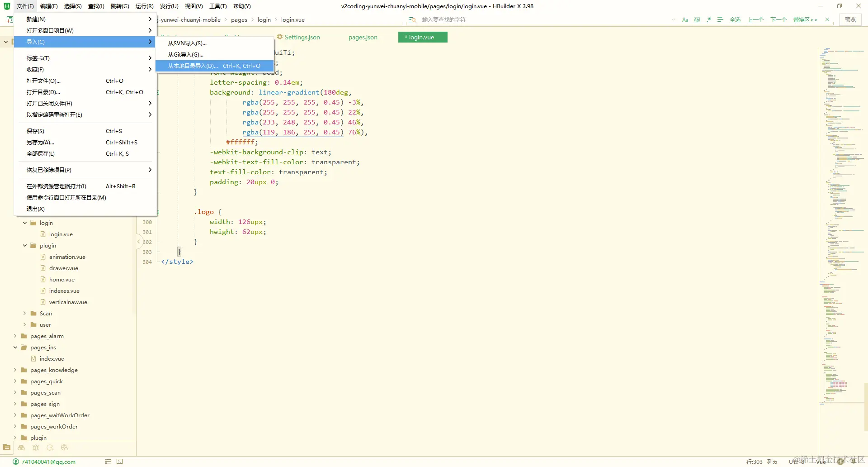Select 新建(N) in the File menu
The width and height of the screenshot is (868, 467).
tap(85, 19)
